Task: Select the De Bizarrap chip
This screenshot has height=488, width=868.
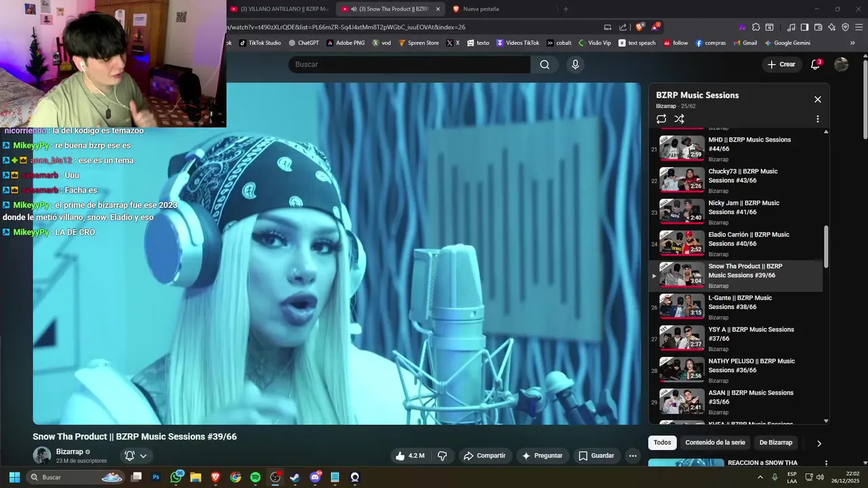Action: [x=776, y=443]
